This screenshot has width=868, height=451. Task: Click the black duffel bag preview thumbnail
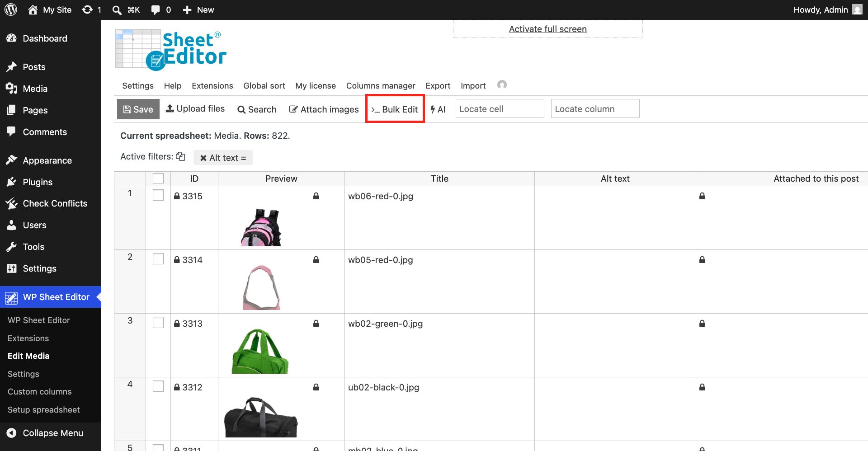coord(261,417)
